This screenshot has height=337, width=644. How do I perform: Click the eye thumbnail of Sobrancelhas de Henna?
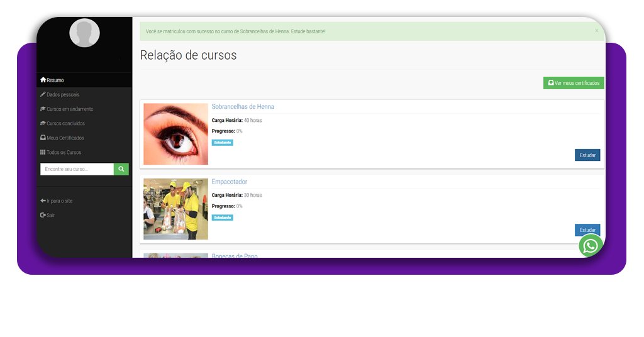coord(176,134)
